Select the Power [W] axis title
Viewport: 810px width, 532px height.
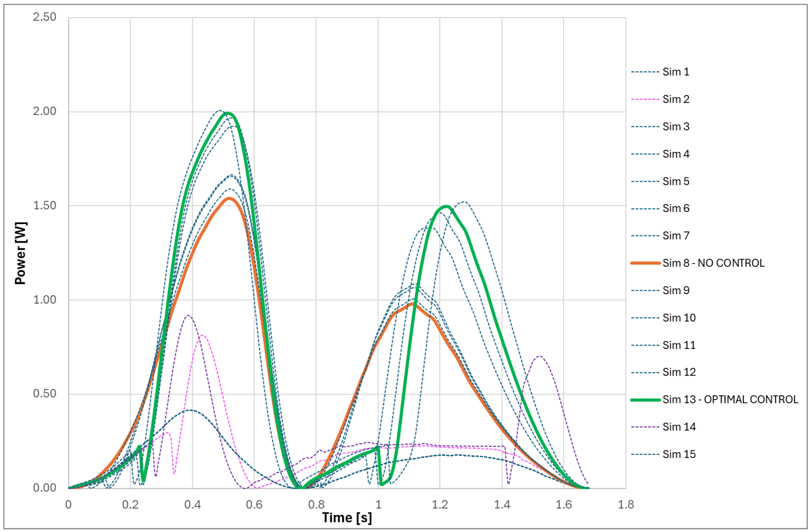[x=20, y=253]
